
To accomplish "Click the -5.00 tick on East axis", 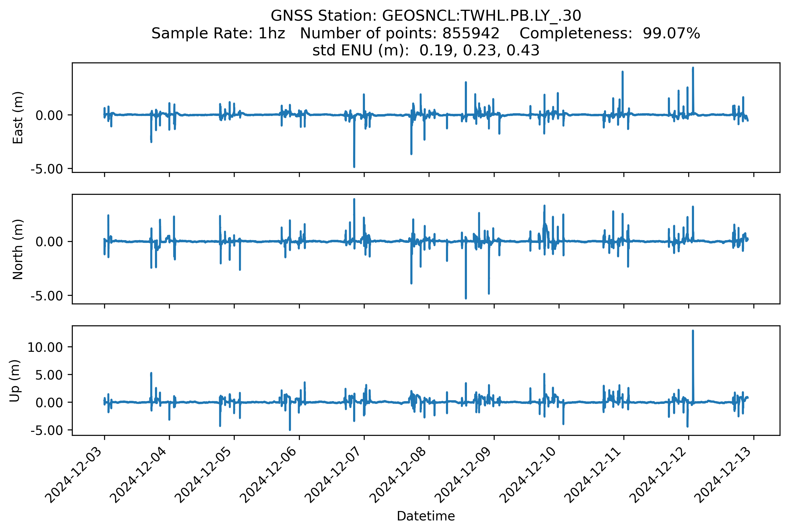I will point(47,169).
